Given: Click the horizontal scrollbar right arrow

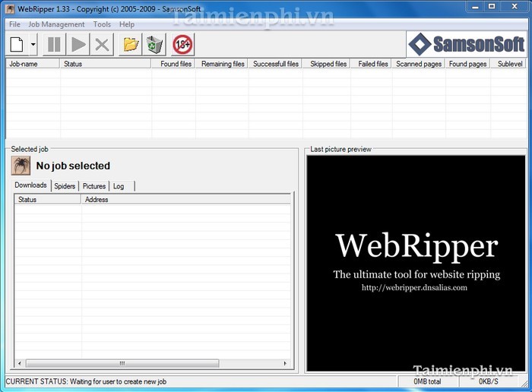Looking at the screenshot, I should (x=285, y=363).
